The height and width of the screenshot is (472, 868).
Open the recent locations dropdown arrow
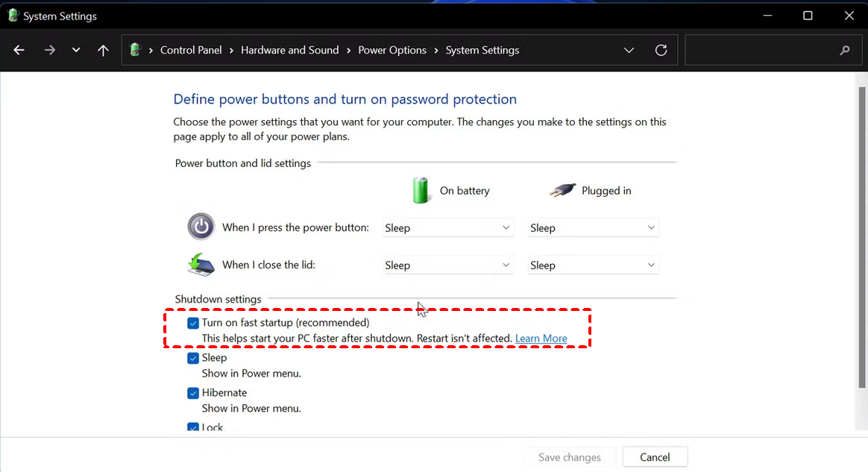pyautogui.click(x=76, y=50)
